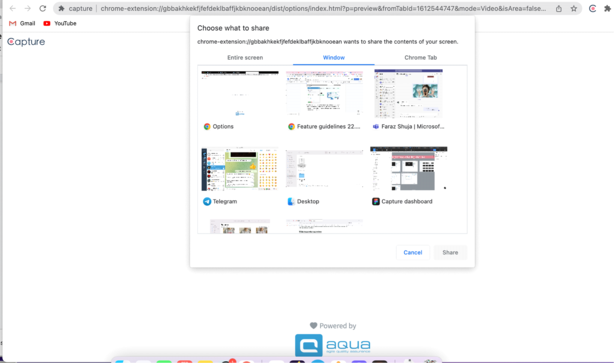
Task: Select the Window tab
Action: click(x=334, y=58)
